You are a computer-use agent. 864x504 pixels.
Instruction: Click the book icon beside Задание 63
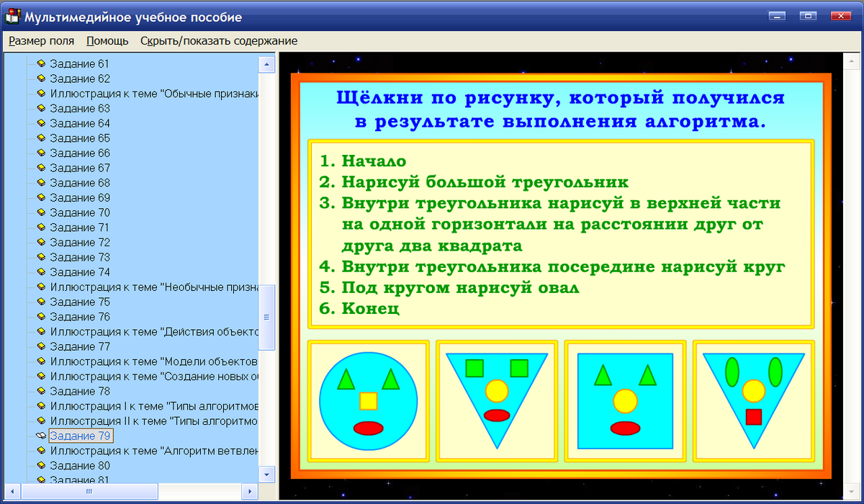tap(41, 109)
